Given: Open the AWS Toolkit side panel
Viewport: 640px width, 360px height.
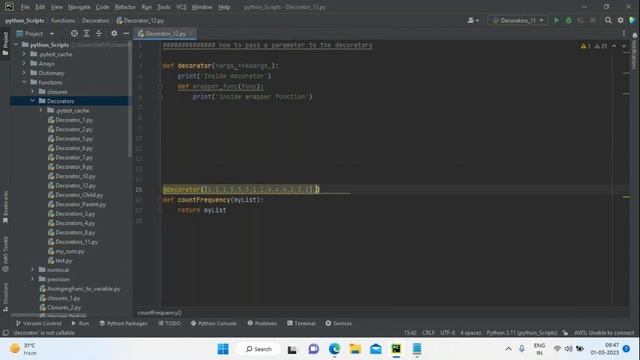Looking at the screenshot, I should tap(5, 254).
